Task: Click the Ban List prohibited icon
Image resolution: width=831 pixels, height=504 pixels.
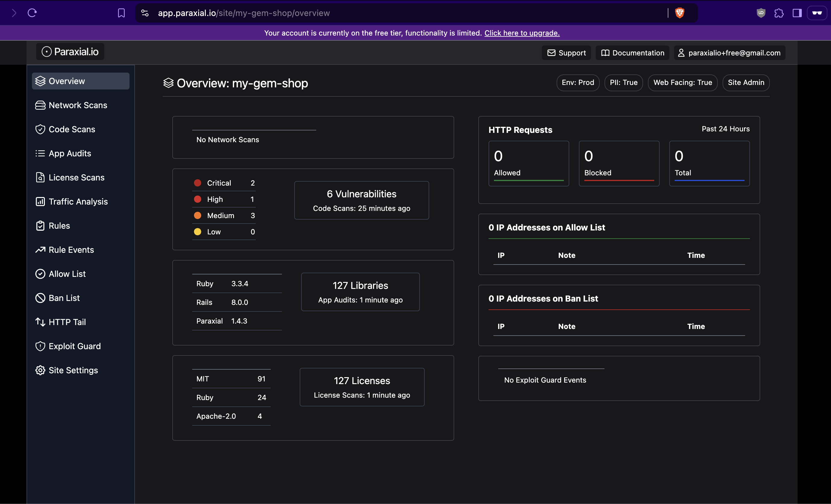Action: (x=40, y=298)
